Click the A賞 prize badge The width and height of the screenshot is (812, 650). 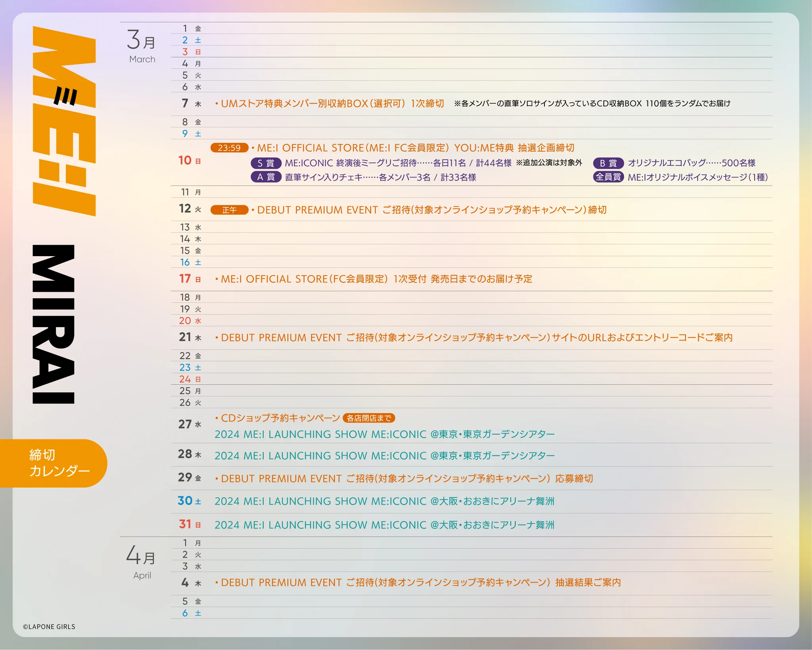266,177
